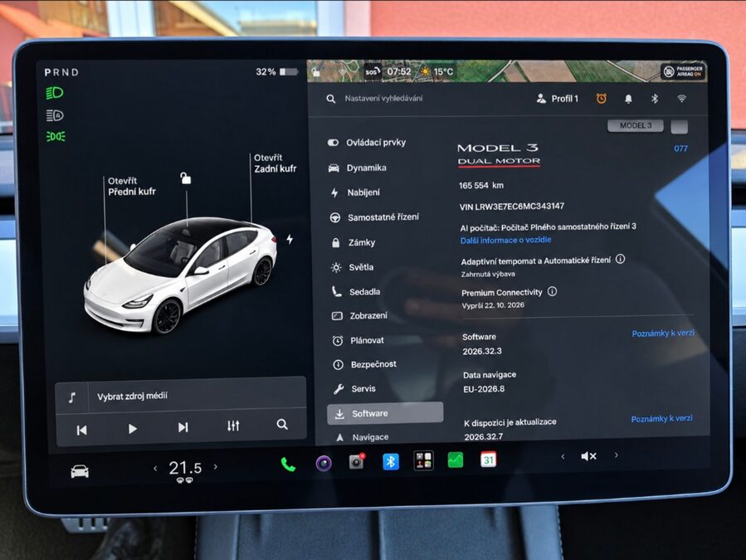
Task: Unlock car via padlock above roof
Action: [186, 178]
